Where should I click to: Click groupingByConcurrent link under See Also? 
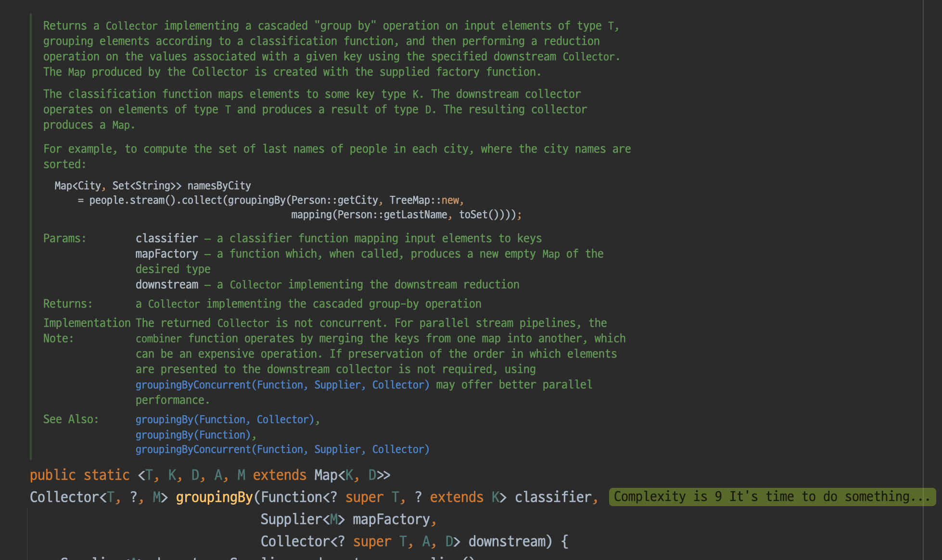click(x=282, y=449)
